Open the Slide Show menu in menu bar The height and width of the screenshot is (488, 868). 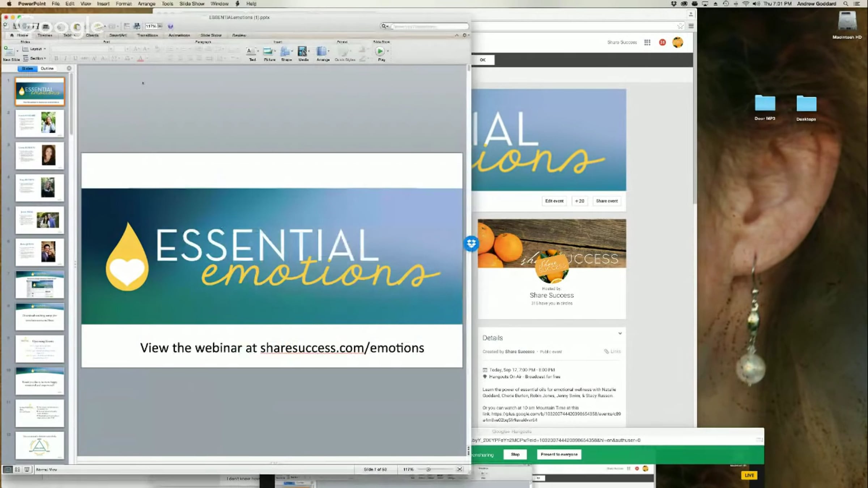click(192, 4)
